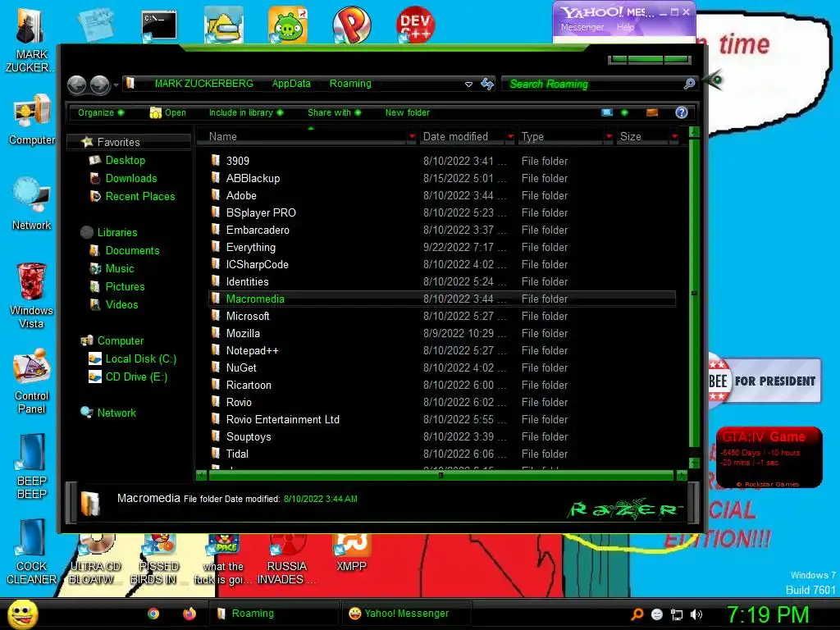Click the scroll down arrow of file list
840x630 pixels.
point(694,463)
